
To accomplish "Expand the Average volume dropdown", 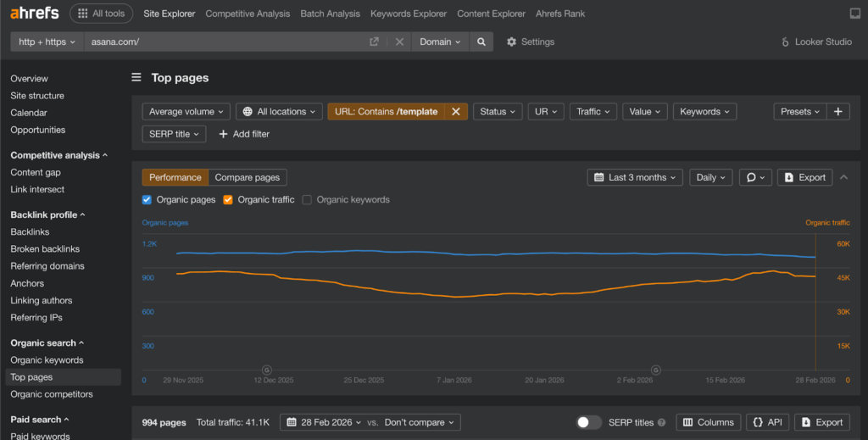I will coord(186,111).
